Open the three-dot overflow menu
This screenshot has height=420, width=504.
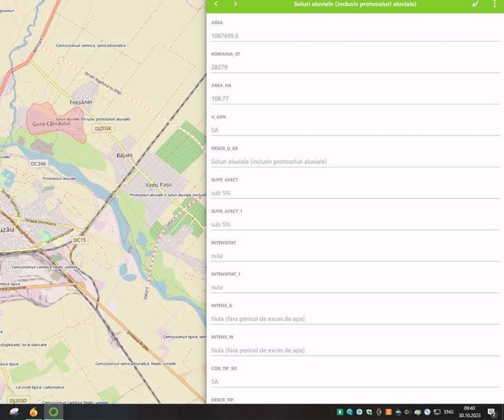pyautogui.click(x=494, y=4)
